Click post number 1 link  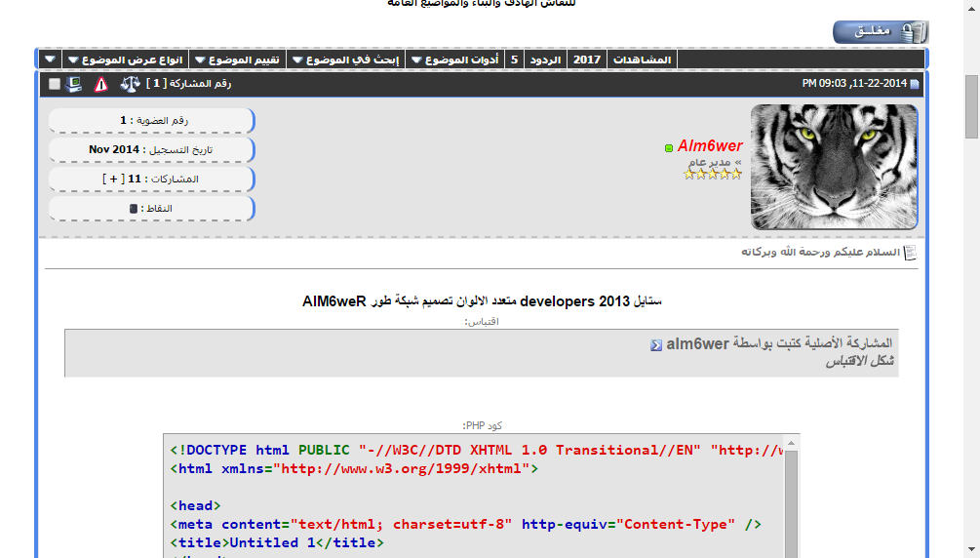157,83
